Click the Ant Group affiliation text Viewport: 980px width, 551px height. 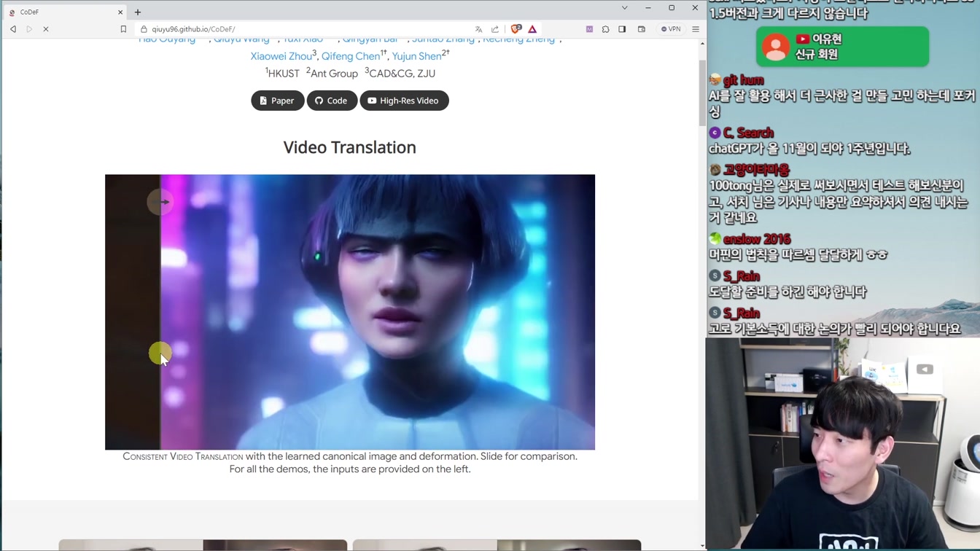point(332,74)
